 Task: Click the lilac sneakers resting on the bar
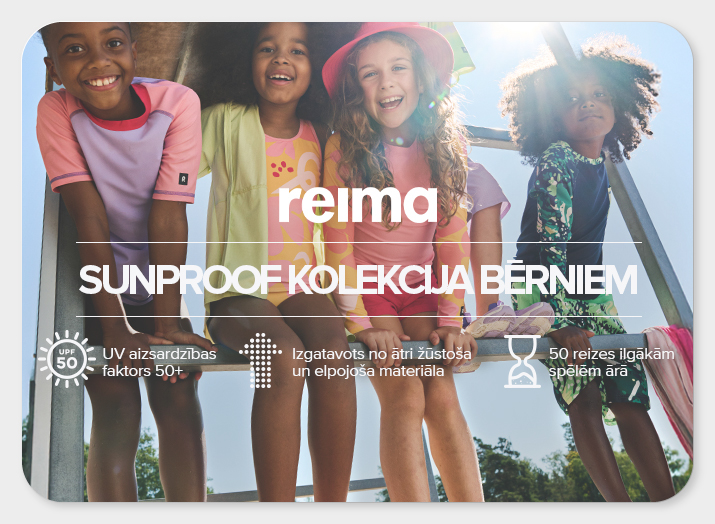point(511,319)
